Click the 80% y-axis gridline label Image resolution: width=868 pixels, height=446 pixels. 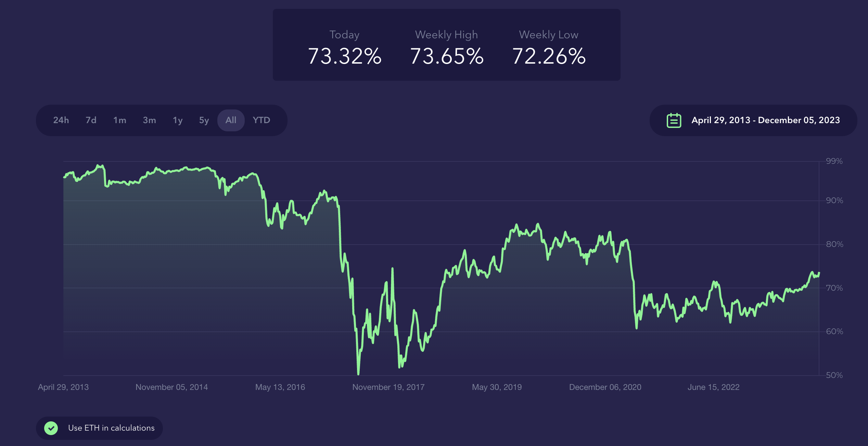click(834, 244)
